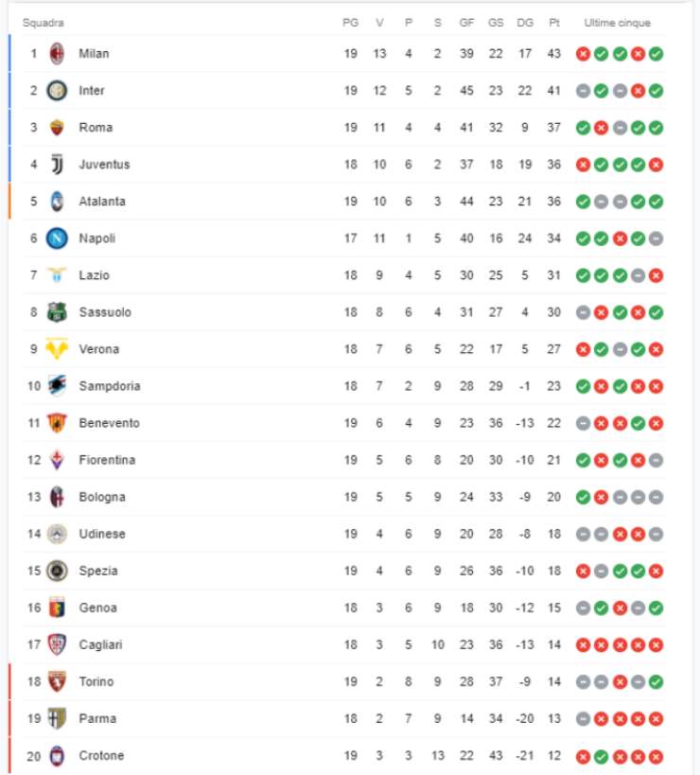Click Cagliari's first recent loss icon

coord(583,644)
